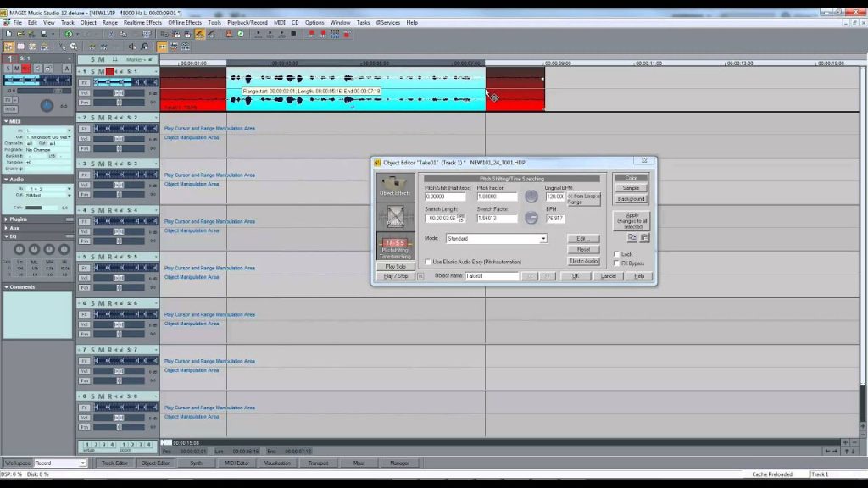The image size is (868, 488).
Task: Click the Pitch Factor knob
Action: point(531,196)
